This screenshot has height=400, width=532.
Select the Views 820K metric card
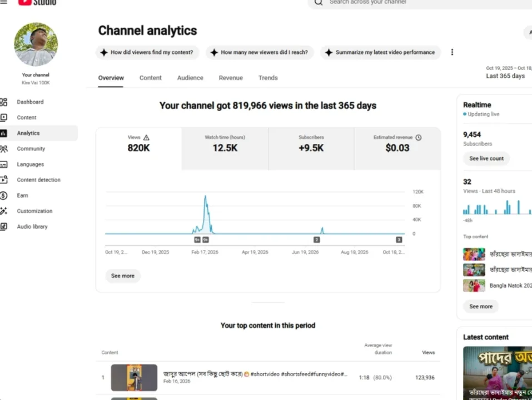(139, 148)
